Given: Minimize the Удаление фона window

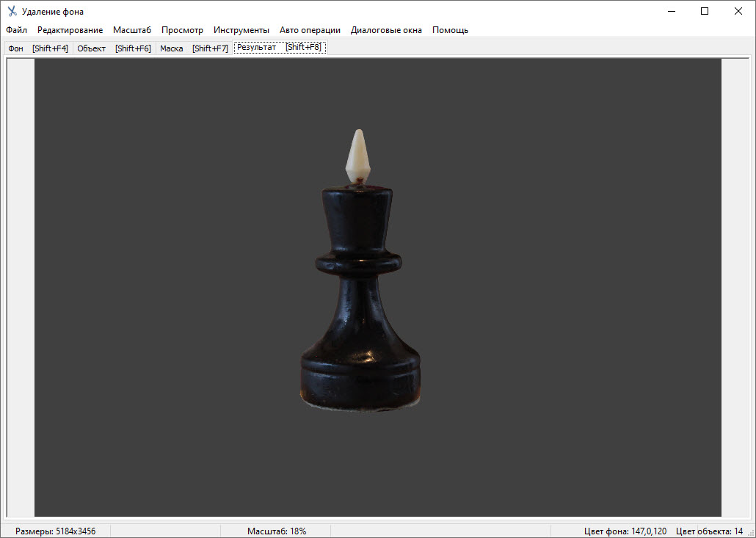Looking at the screenshot, I should pyautogui.click(x=672, y=11).
